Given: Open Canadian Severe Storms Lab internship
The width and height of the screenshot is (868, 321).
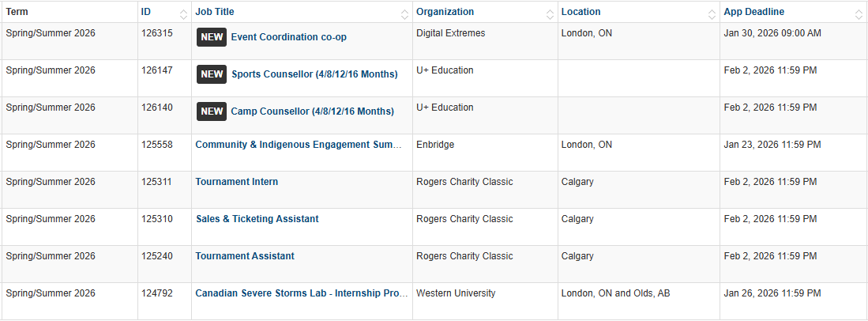Looking at the screenshot, I should [302, 293].
